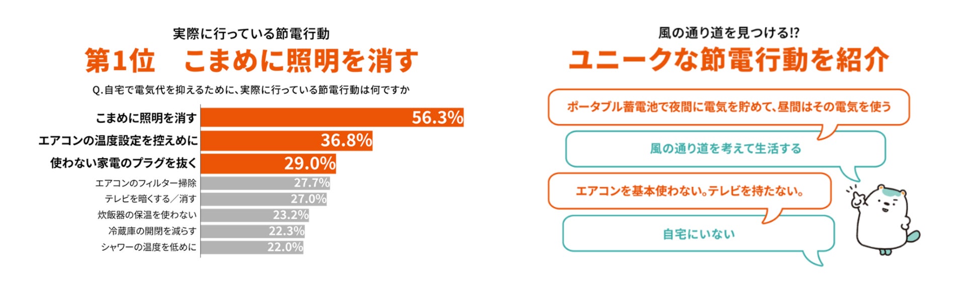Select the 56.3% orange bar
Image resolution: width=980 pixels, height=285 pixels.
[x=332, y=117]
